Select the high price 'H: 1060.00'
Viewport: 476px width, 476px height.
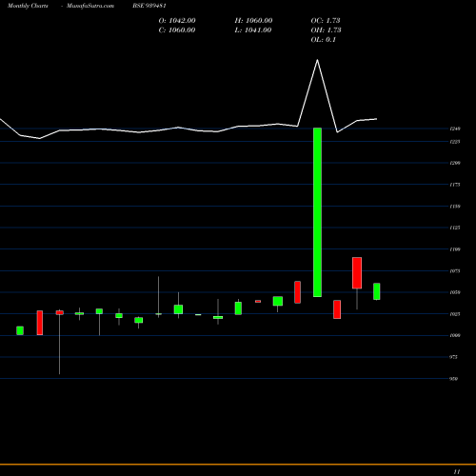(x=253, y=21)
